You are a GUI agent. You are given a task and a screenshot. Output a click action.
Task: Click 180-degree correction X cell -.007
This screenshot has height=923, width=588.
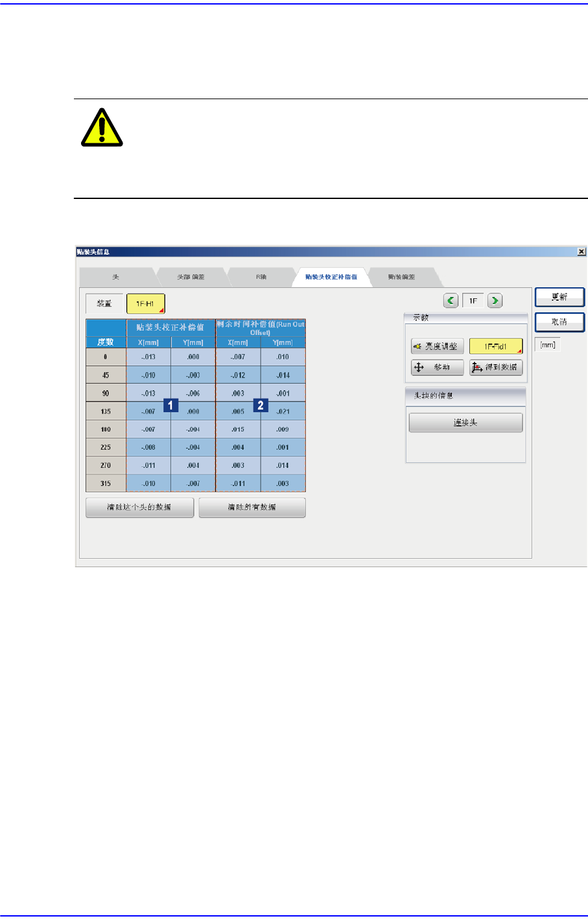(x=148, y=429)
